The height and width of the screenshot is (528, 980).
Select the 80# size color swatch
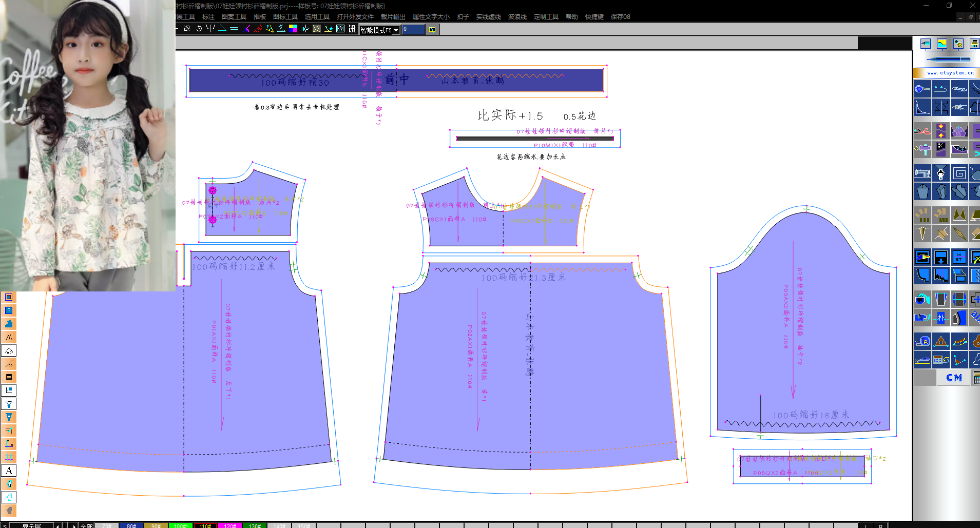pos(131,525)
